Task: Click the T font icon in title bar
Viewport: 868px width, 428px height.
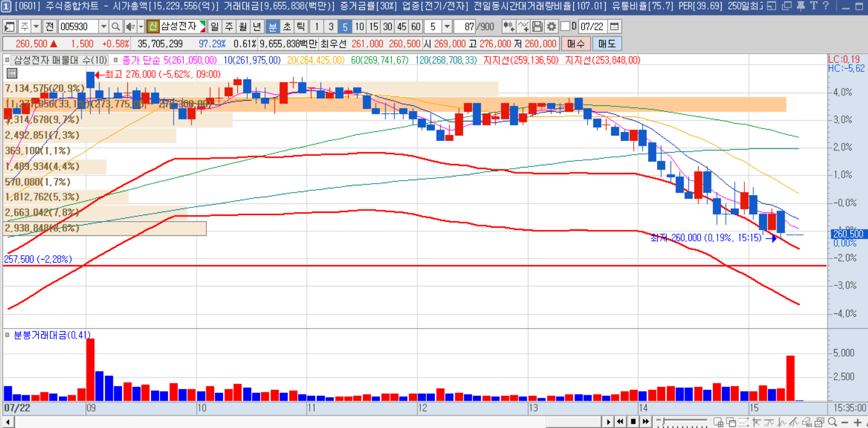Action: (813, 7)
